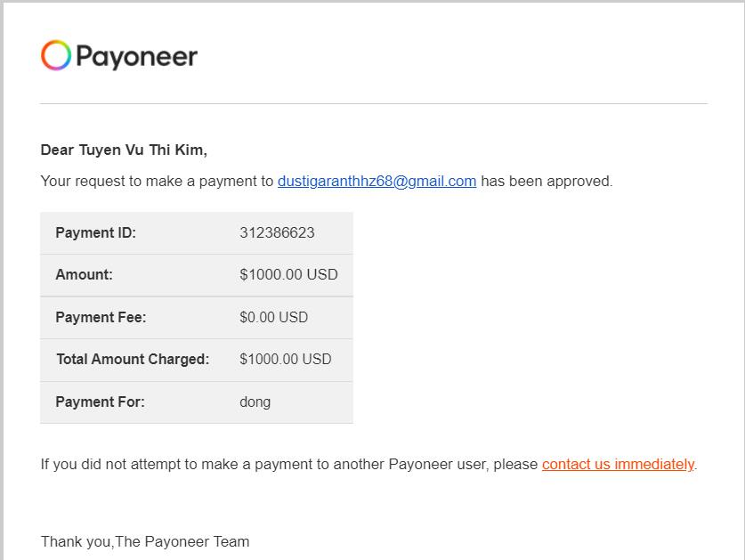The width and height of the screenshot is (745, 560).
Task: Click the Payoneer rainbow circle logo icon
Action: point(55,56)
